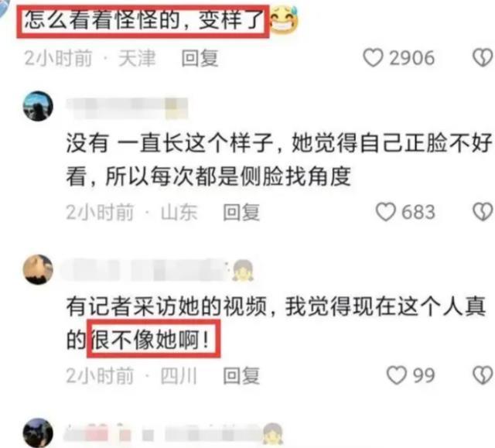
Task: Click the 2906 like count number
Action: coord(411,58)
